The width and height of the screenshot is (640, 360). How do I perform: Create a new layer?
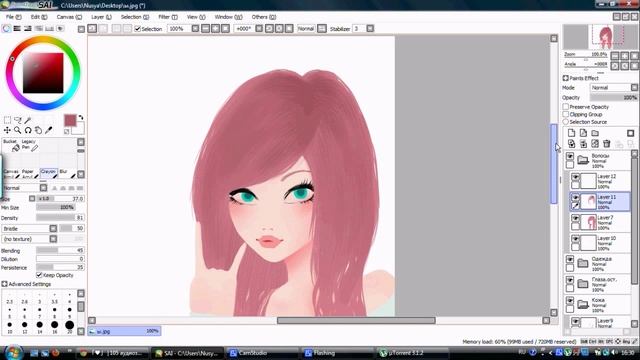point(571,133)
